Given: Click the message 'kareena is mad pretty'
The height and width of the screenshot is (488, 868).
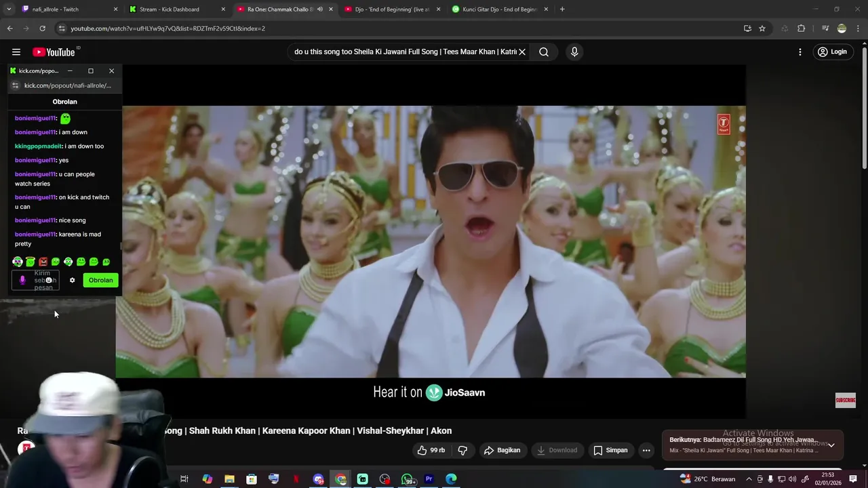Looking at the screenshot, I should point(58,239).
